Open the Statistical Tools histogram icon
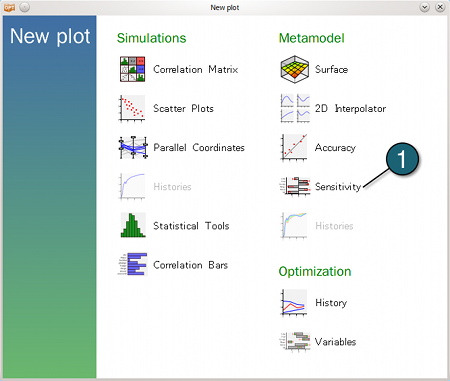 133,225
